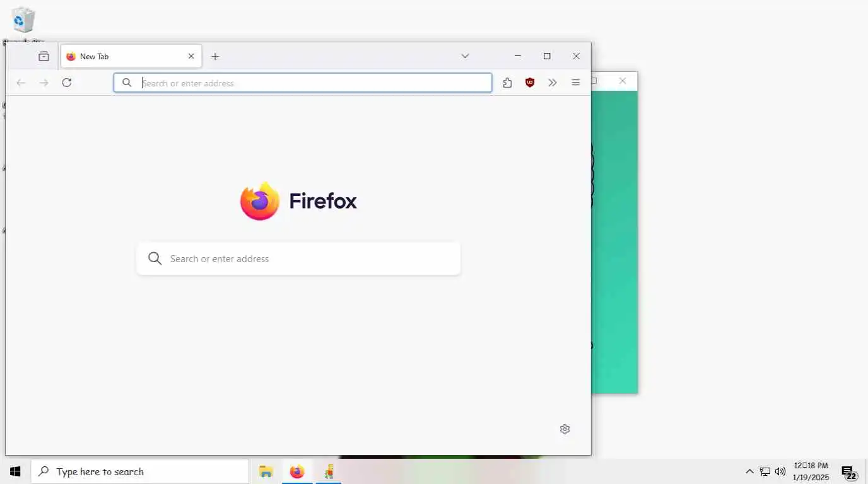Open the taskbar clock and date

811,471
